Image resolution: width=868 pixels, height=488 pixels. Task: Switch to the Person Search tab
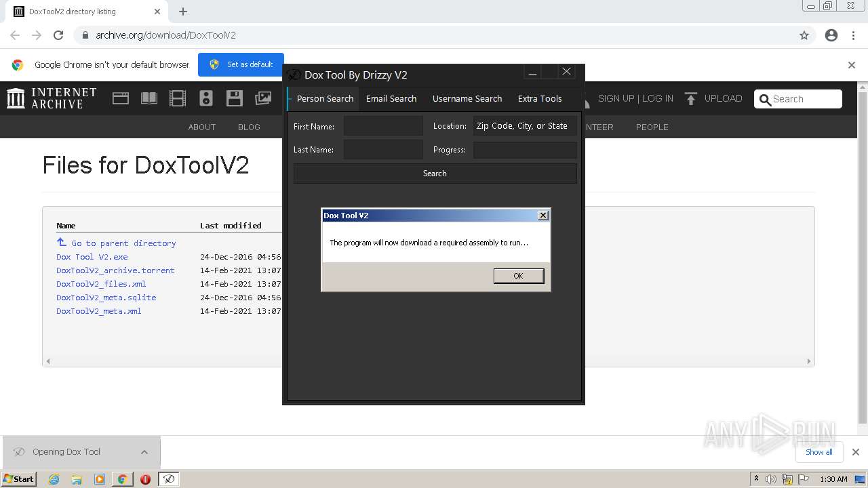tap(325, 98)
